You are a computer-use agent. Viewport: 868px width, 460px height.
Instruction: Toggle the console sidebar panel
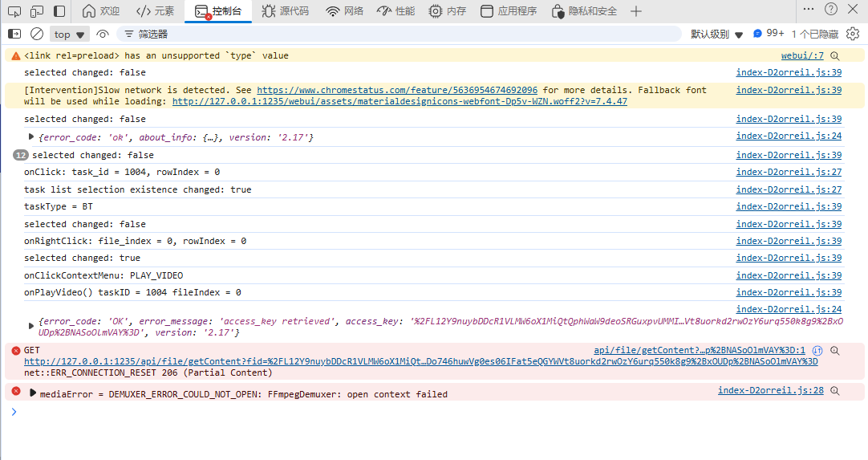(14, 35)
